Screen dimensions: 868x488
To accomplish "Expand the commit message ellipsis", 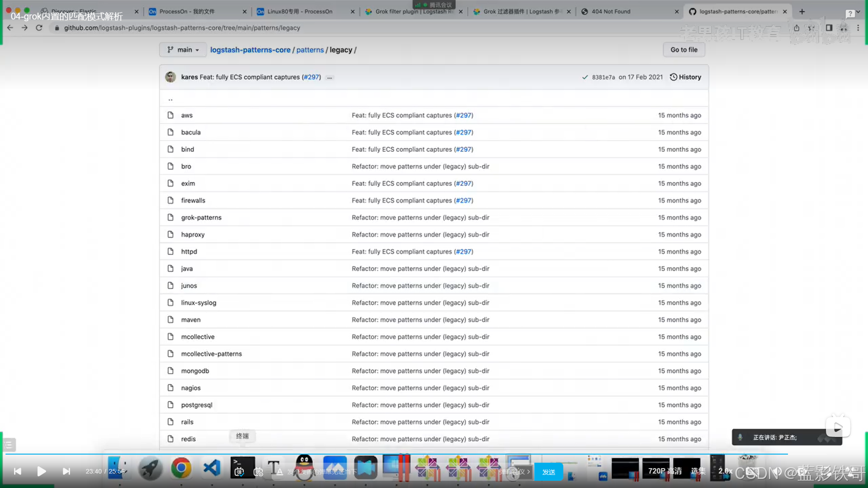I will pyautogui.click(x=330, y=78).
